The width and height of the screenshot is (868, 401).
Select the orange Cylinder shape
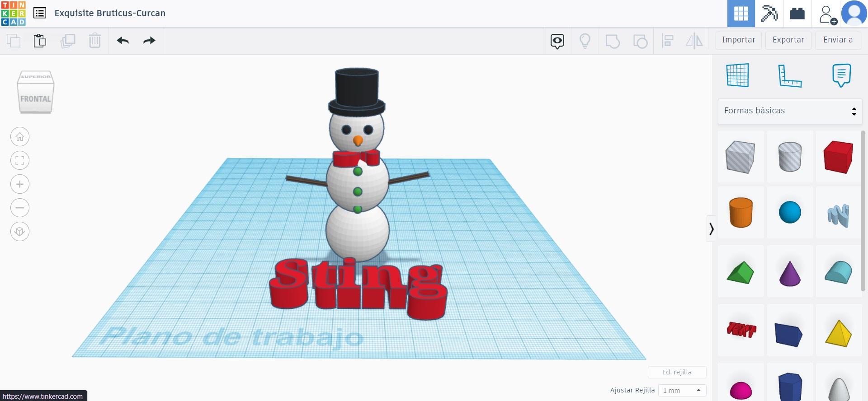pyautogui.click(x=741, y=212)
